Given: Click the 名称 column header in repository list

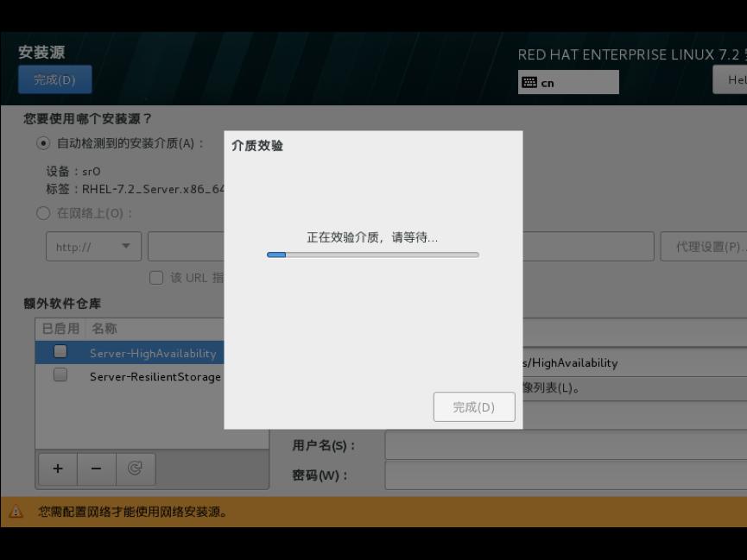Looking at the screenshot, I should (104, 329).
